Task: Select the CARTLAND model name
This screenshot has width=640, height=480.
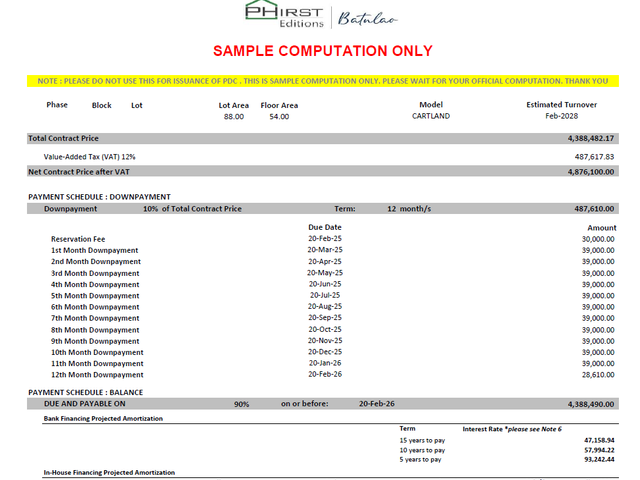Action: (431, 116)
